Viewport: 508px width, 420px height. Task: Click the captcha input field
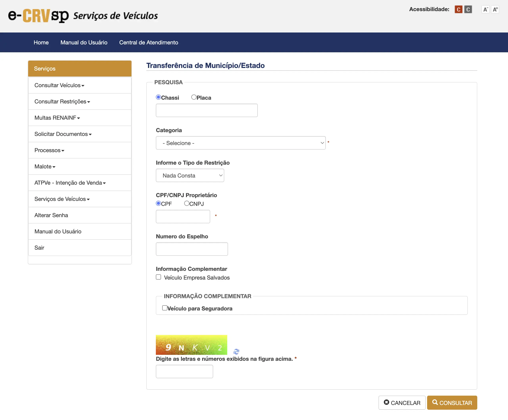point(184,371)
